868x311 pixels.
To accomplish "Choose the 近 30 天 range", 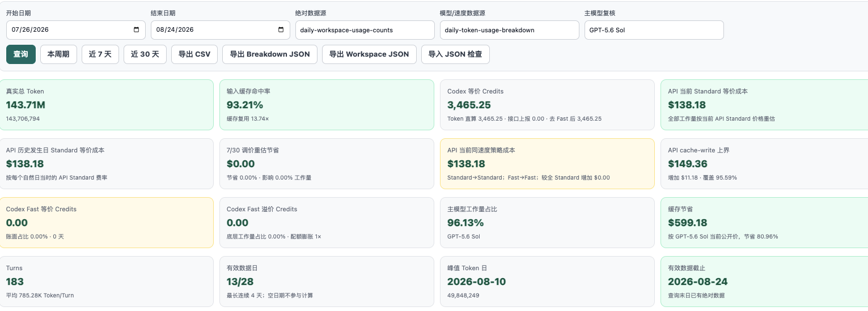I will tap(145, 54).
